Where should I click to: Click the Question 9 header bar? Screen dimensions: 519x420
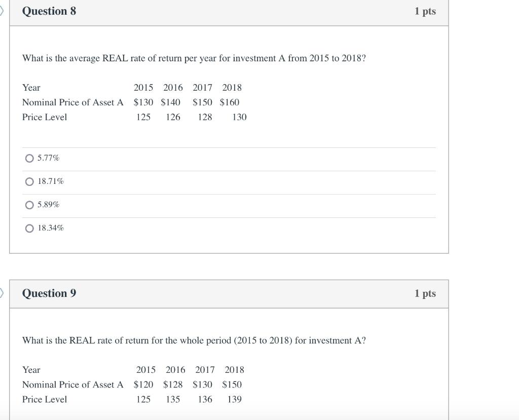pyautogui.click(x=49, y=293)
